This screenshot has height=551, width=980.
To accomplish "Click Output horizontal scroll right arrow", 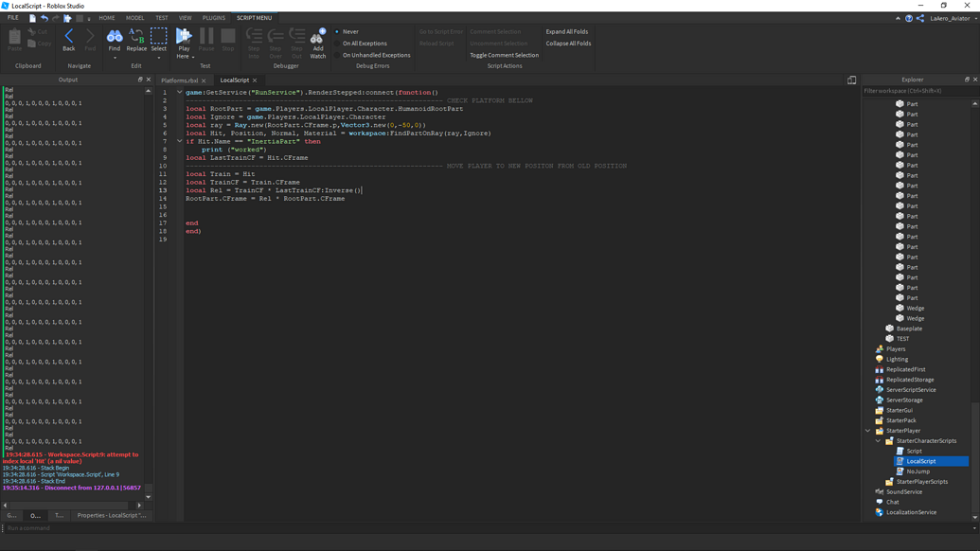I will pyautogui.click(x=139, y=506).
